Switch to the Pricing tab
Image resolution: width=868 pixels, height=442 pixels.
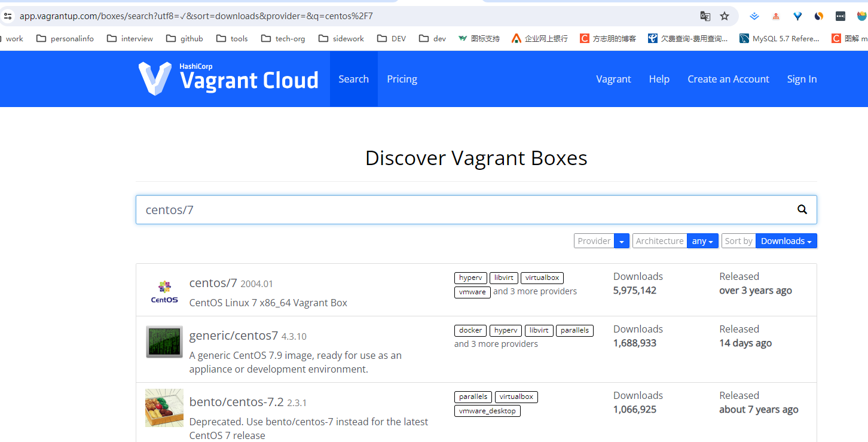(402, 79)
